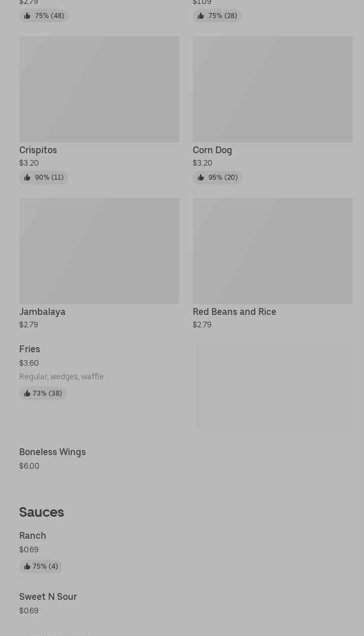
Task: Select the Sweet N Sour sauce
Action: pyautogui.click(x=48, y=597)
